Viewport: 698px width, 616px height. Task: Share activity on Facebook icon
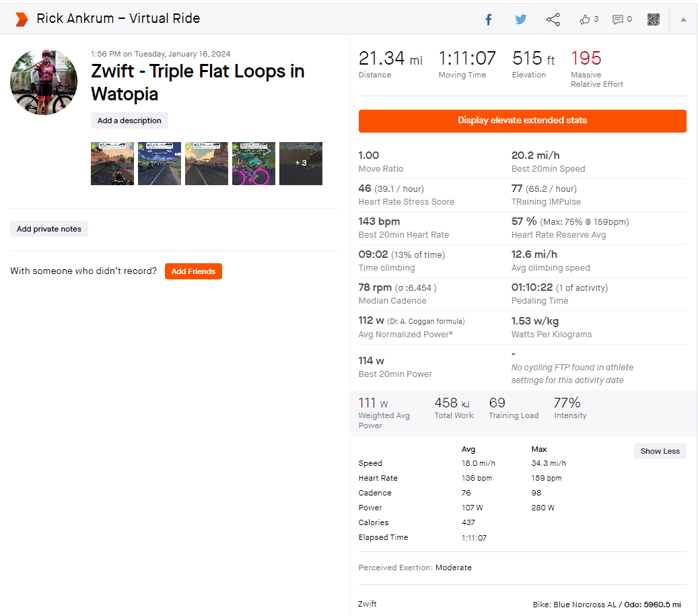[x=489, y=20]
